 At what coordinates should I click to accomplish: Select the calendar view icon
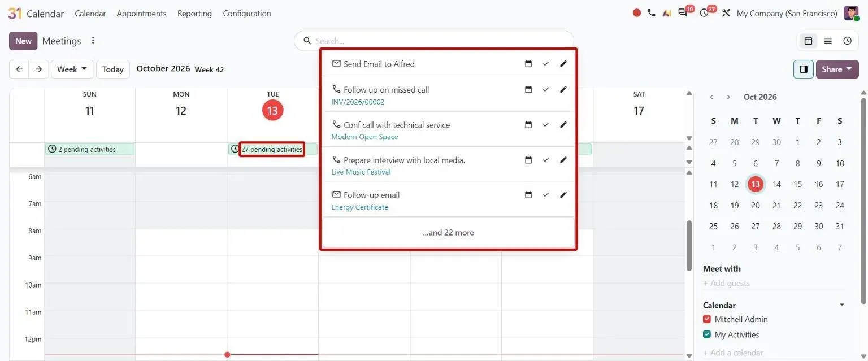(x=808, y=41)
